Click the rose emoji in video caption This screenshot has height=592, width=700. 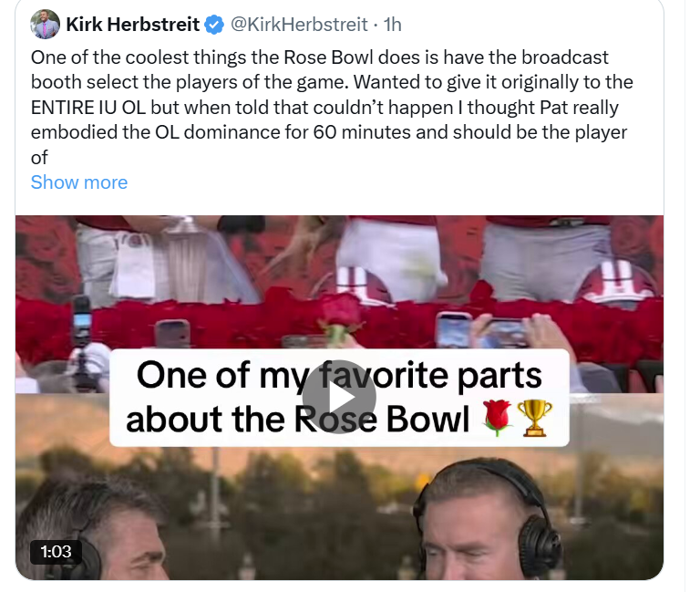496,419
